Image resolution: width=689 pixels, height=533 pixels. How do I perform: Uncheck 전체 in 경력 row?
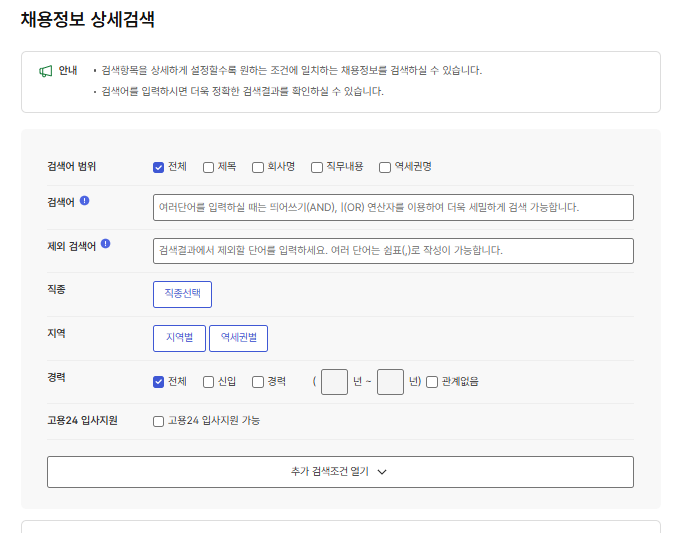[159, 382]
